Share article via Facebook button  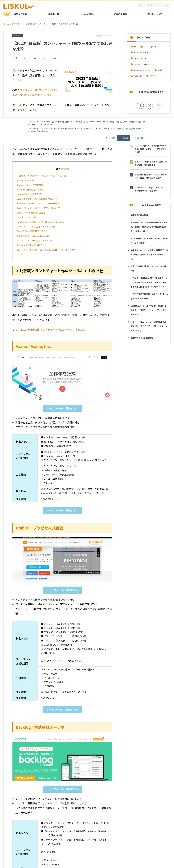pos(16,58)
